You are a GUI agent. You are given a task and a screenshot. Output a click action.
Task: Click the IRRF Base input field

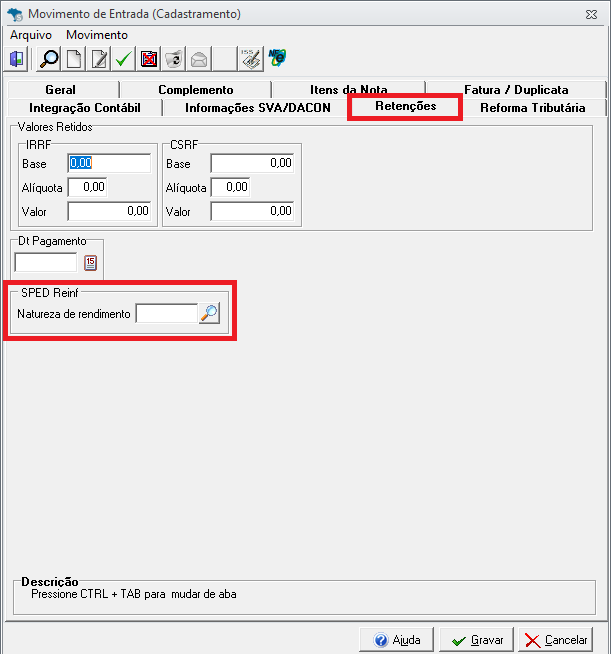[x=109, y=163]
